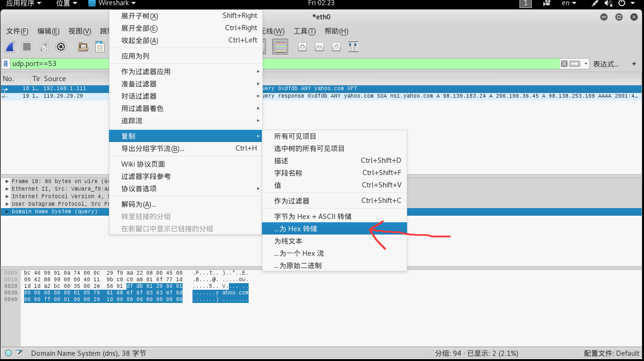The width and height of the screenshot is (644, 361).
Task: Expand the 协议首选项 submenu
Action: pos(186,189)
